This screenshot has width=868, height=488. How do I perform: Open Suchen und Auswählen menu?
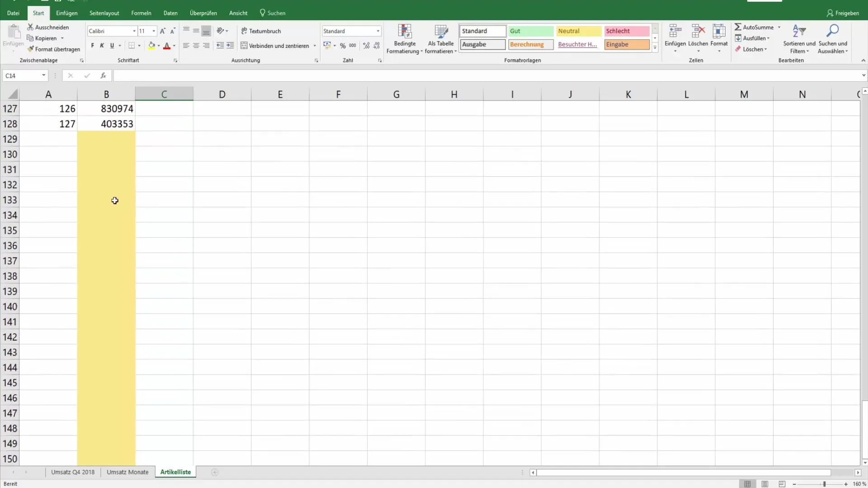pyautogui.click(x=833, y=39)
